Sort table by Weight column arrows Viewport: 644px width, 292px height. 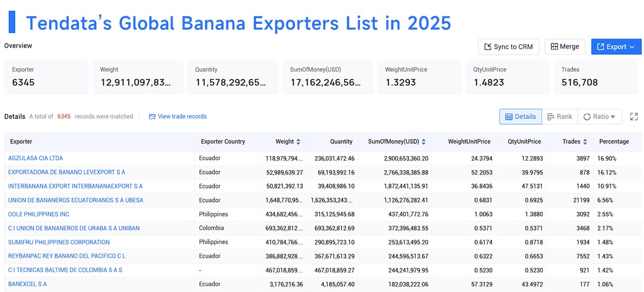[x=298, y=141]
